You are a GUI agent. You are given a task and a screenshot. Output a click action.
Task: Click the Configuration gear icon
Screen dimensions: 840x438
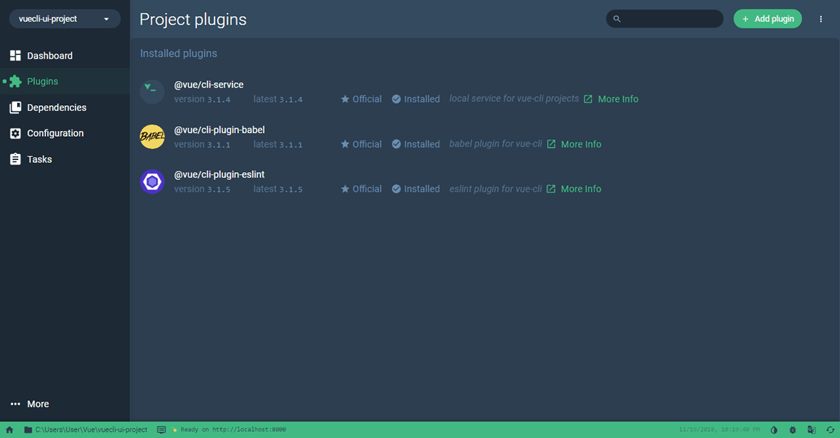16,133
